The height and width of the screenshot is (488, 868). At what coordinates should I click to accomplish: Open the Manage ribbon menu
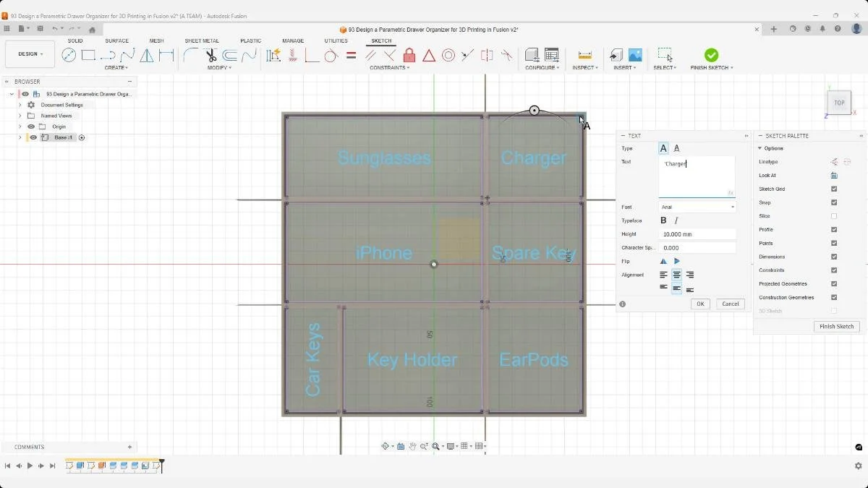point(293,40)
